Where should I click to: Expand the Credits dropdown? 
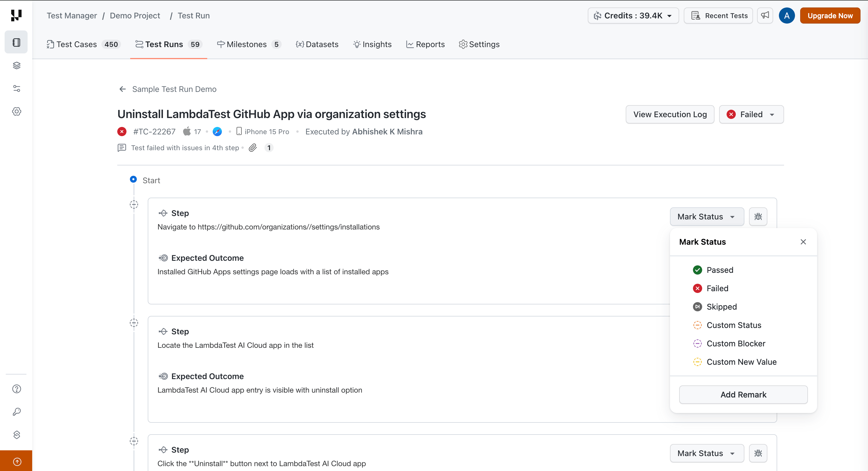pyautogui.click(x=633, y=16)
